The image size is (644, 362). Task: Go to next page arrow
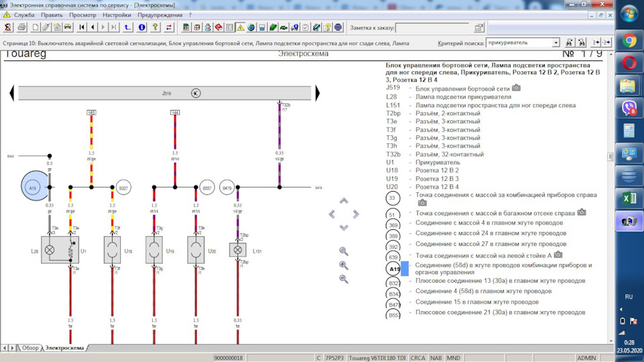103,27
